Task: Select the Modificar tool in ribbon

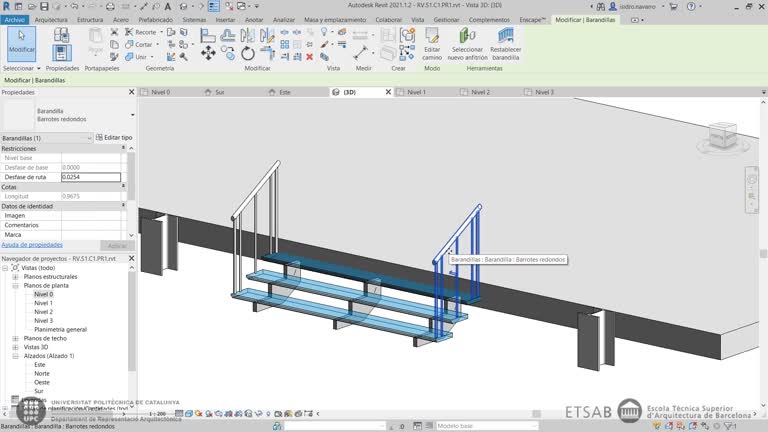Action: point(21,42)
